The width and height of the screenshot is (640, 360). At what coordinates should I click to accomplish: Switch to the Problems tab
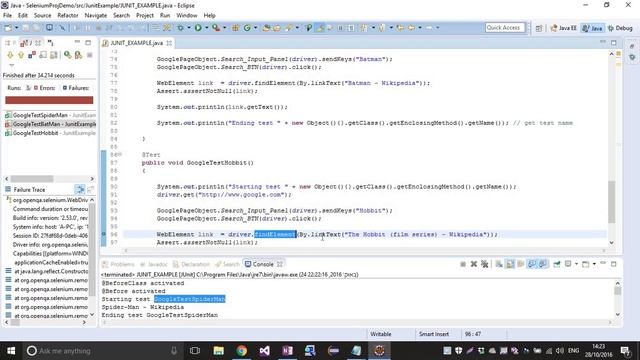pos(118,264)
